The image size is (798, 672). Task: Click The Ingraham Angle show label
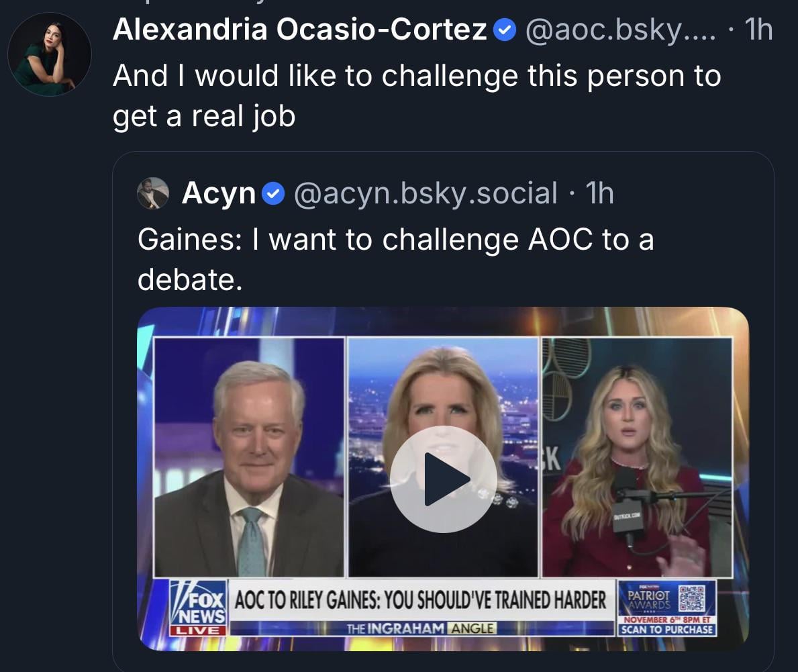point(421,628)
